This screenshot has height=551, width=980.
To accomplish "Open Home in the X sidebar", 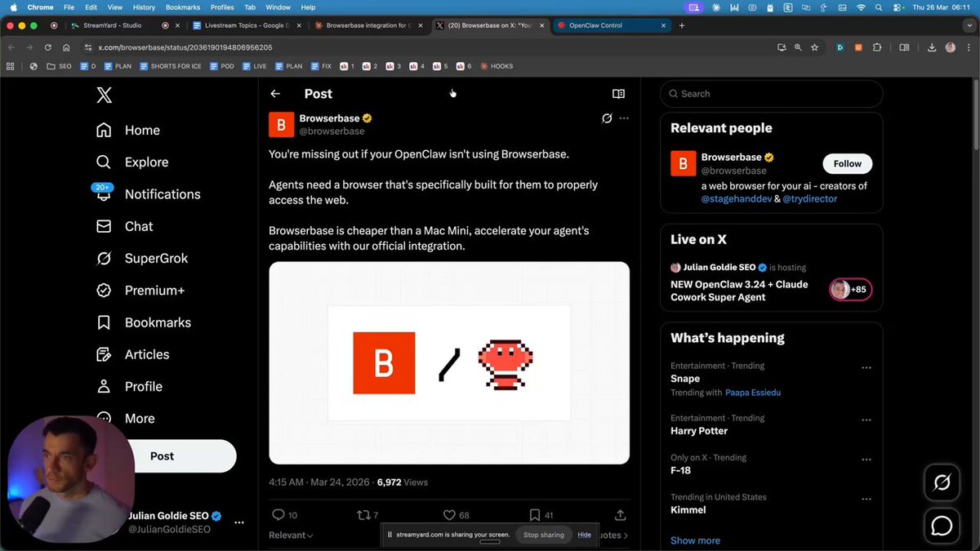I will click(x=141, y=130).
